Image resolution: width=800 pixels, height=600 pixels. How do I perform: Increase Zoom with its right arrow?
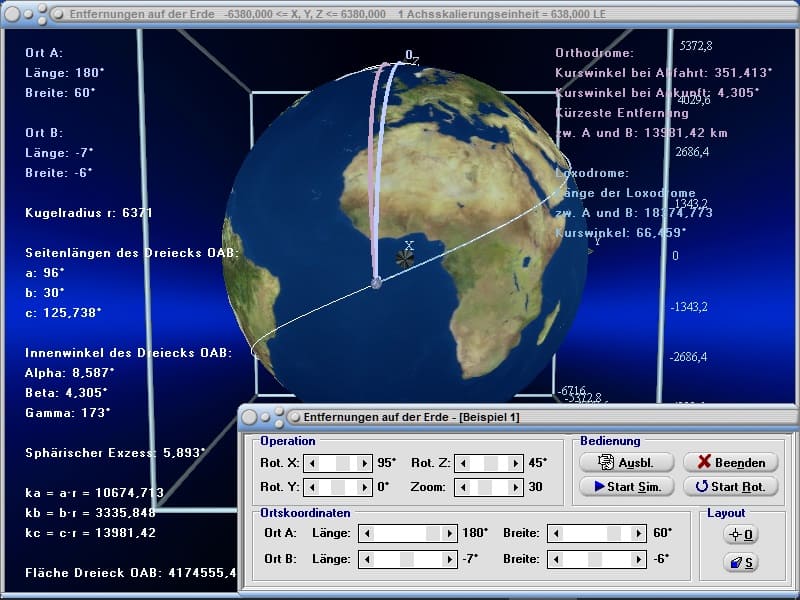[515, 487]
